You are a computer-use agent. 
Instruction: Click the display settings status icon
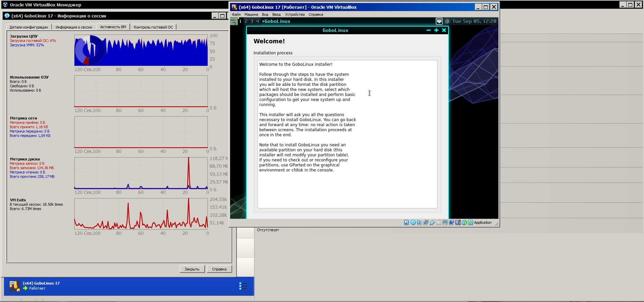[445, 222]
